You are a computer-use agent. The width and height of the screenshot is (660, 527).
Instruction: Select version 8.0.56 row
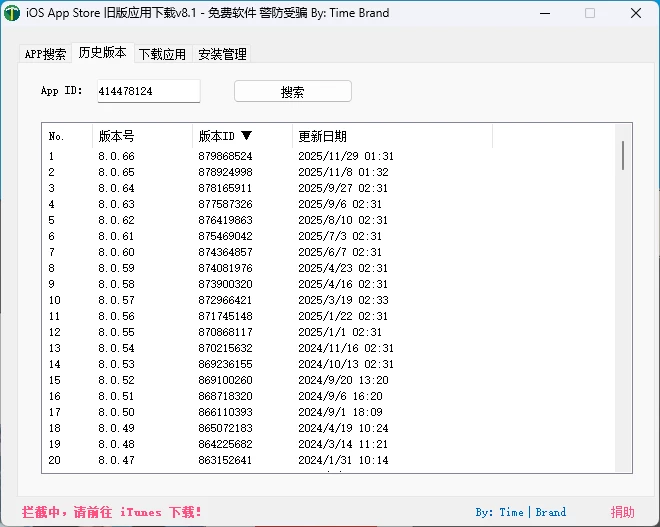pyautogui.click(x=328, y=316)
